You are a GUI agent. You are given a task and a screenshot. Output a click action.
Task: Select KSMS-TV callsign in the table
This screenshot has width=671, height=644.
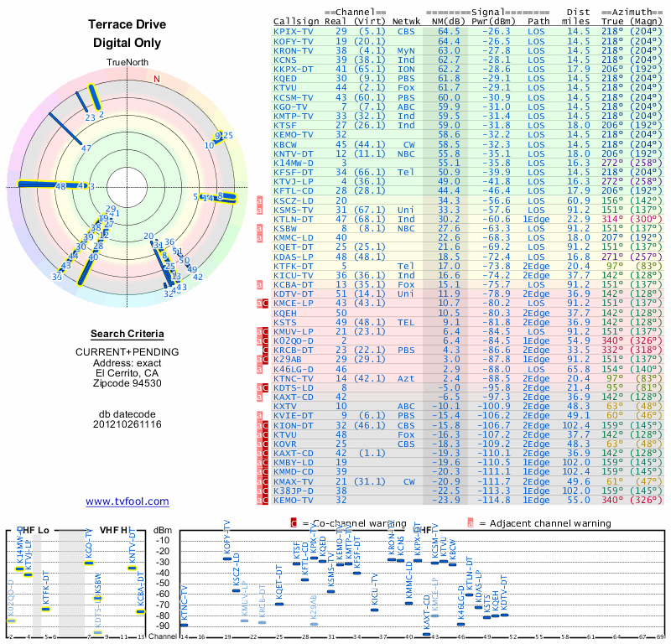pos(294,210)
